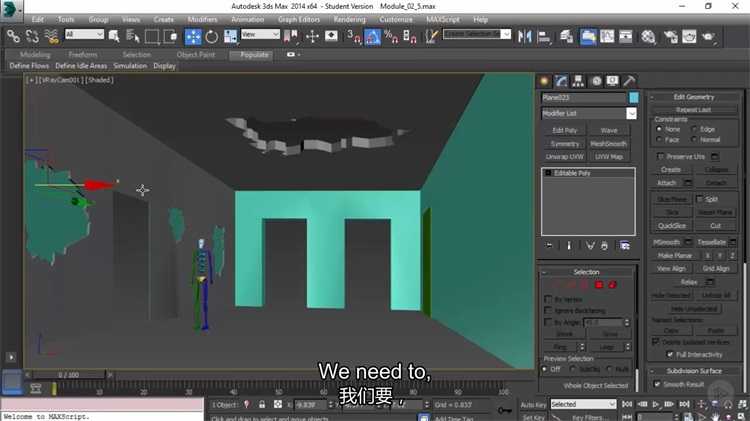
Task: Click the Autodesk 3ds Max application logo
Action: 12,9
